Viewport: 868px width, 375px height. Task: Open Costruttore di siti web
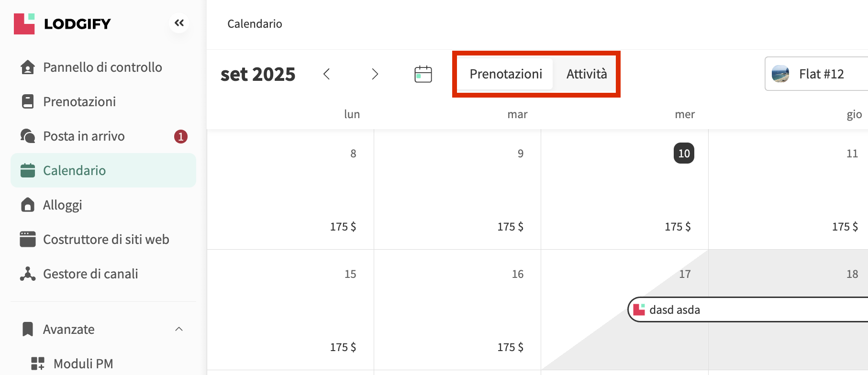point(106,240)
